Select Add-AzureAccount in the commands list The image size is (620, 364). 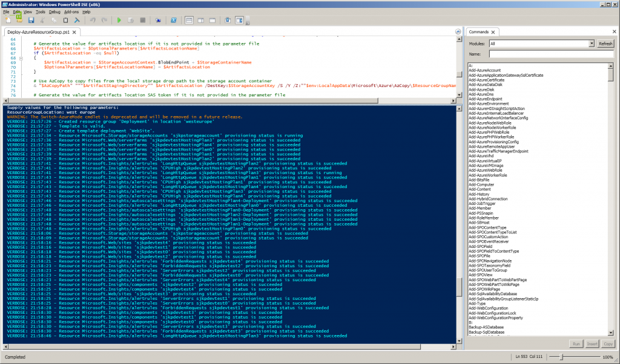click(485, 70)
